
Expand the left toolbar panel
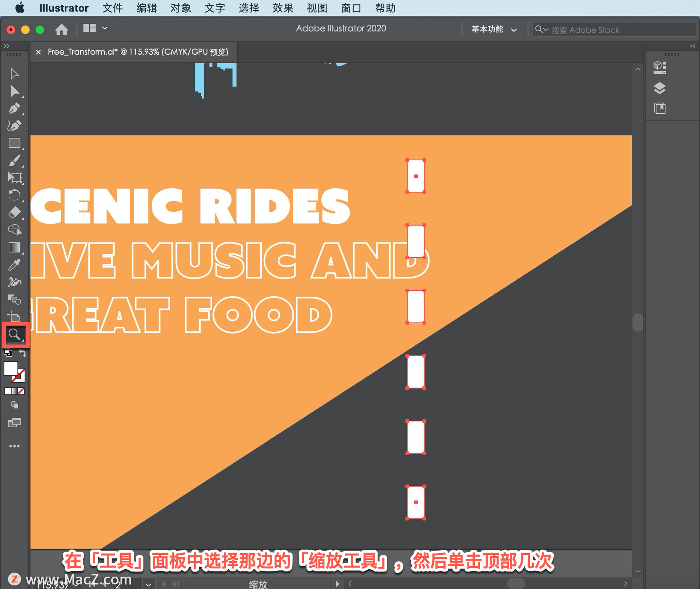7,46
